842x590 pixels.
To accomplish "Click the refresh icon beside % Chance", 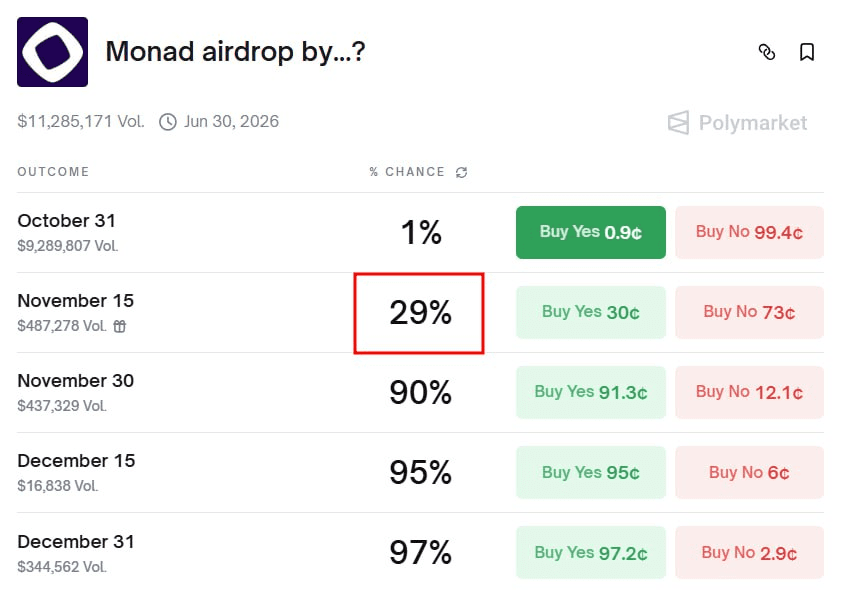I will pos(461,172).
